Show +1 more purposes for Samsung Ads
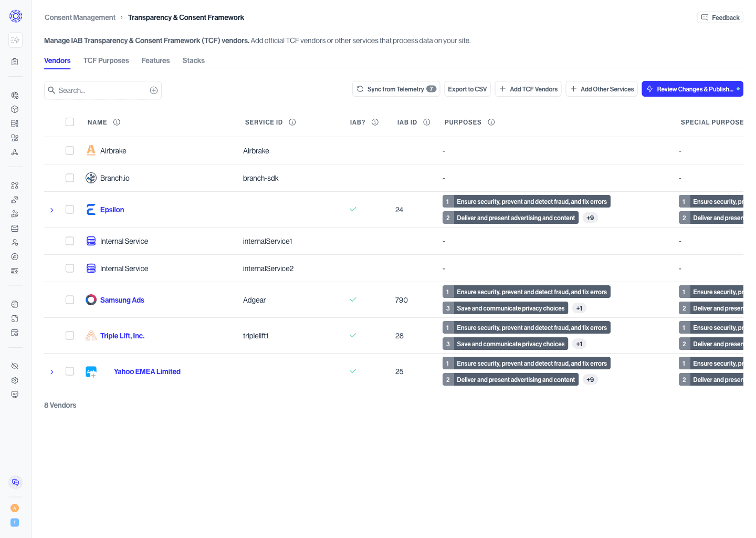 [x=579, y=308]
